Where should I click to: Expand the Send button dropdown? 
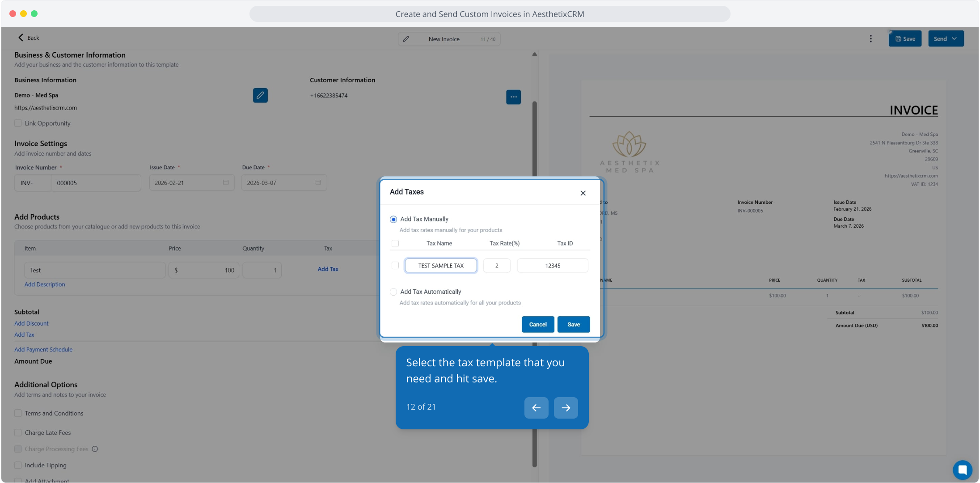(955, 39)
